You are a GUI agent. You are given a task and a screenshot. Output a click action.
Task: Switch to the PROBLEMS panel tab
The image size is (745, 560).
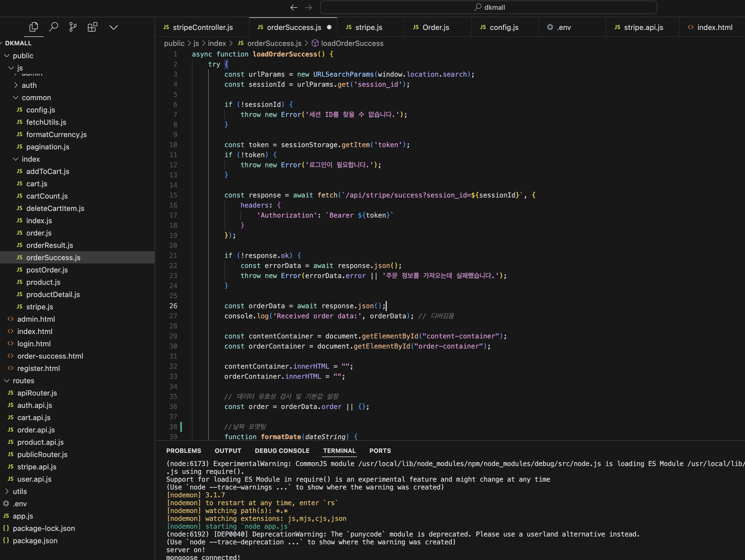tap(184, 451)
